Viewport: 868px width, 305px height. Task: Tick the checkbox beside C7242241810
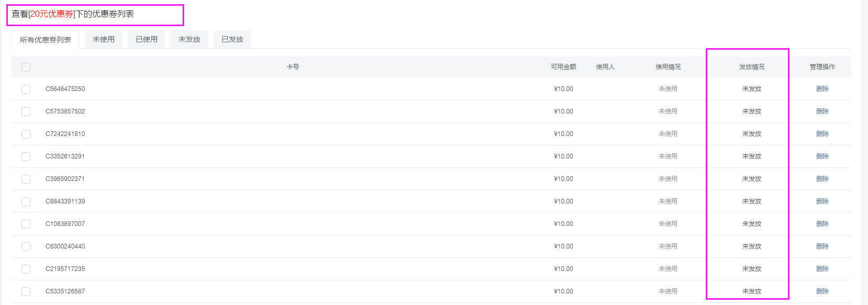click(x=26, y=134)
